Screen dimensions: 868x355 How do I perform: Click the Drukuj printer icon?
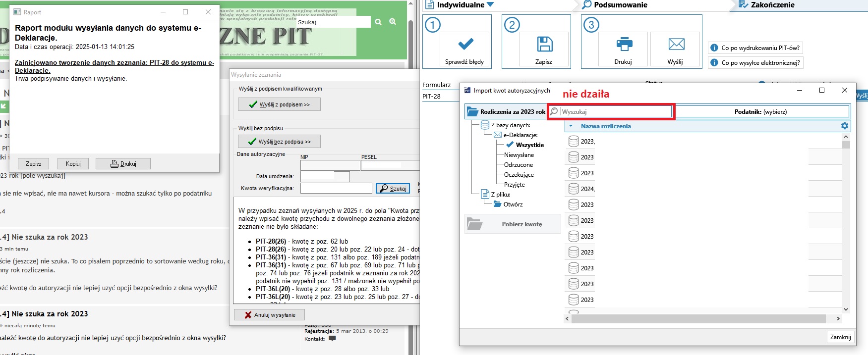(x=624, y=45)
